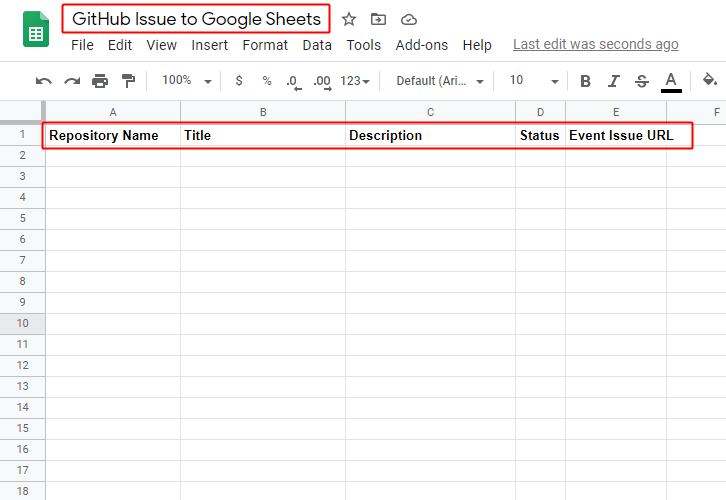The image size is (726, 500).
Task: Select the Status header cell
Action: coord(540,135)
